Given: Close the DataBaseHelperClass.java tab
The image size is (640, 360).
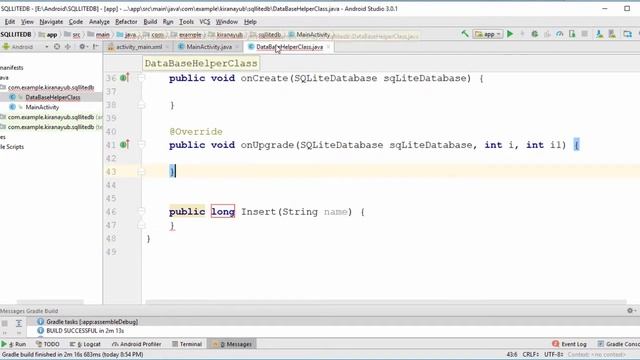Looking at the screenshot, I should (x=328, y=47).
